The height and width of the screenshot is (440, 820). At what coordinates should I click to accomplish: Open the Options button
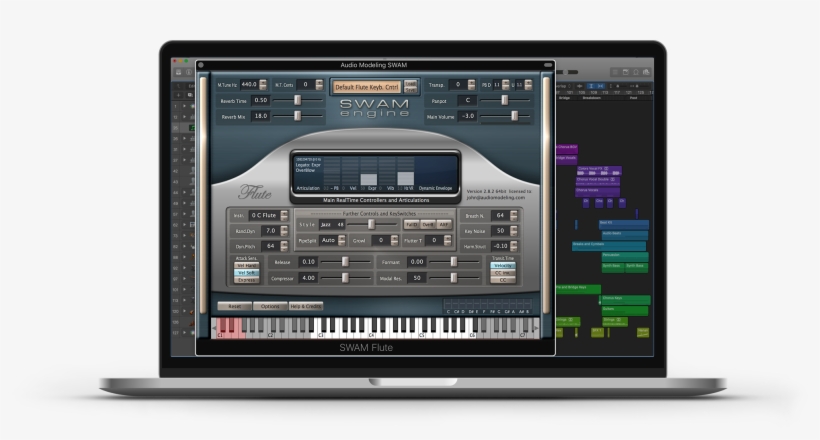coord(270,306)
